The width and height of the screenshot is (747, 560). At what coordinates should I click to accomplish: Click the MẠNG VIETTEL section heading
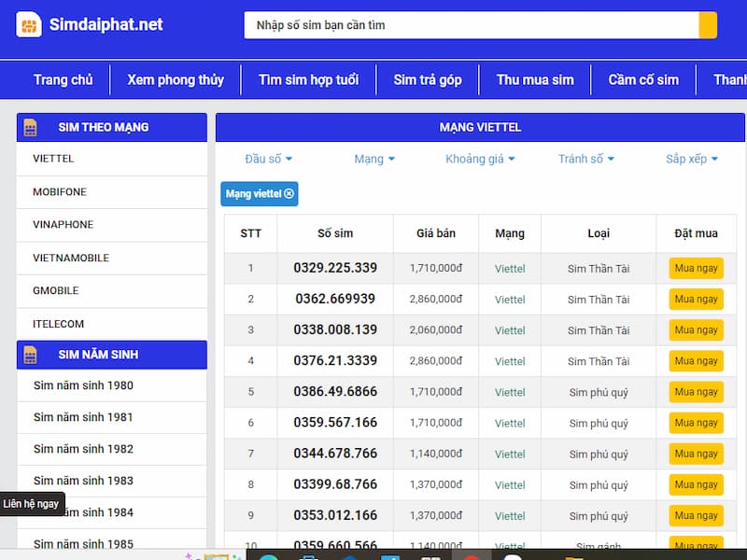480,127
